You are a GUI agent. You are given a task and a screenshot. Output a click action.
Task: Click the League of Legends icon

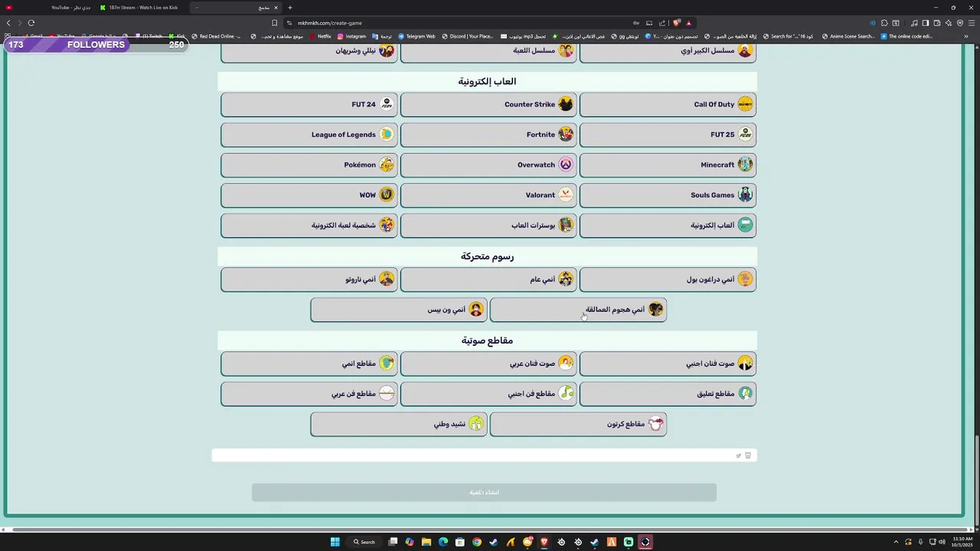387,135
